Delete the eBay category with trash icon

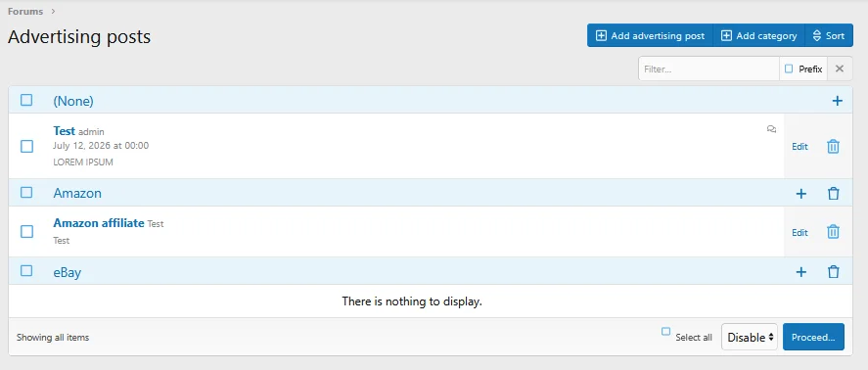(x=833, y=272)
